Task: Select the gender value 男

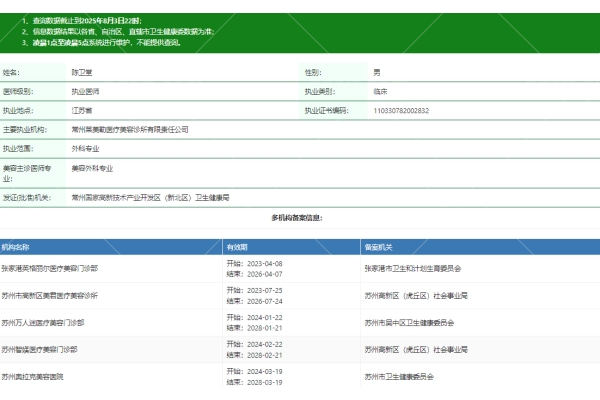Action: coord(377,72)
